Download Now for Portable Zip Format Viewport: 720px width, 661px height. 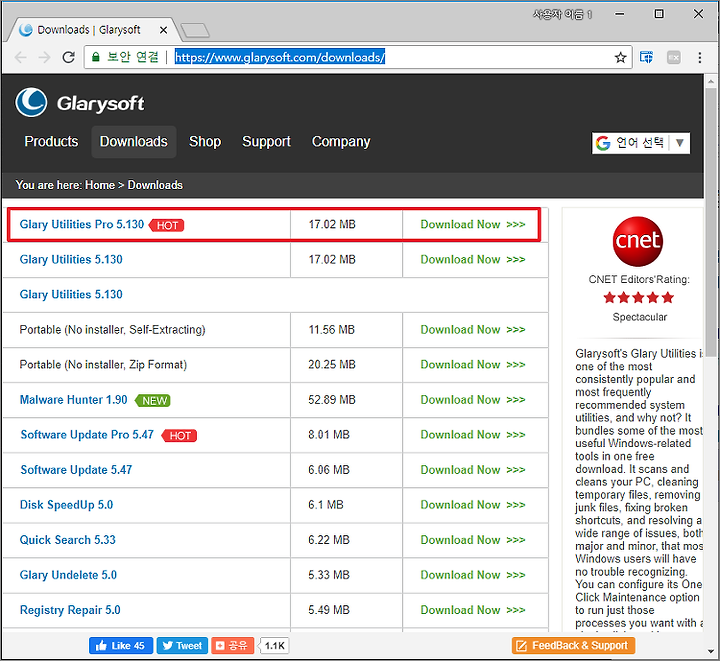473,365
